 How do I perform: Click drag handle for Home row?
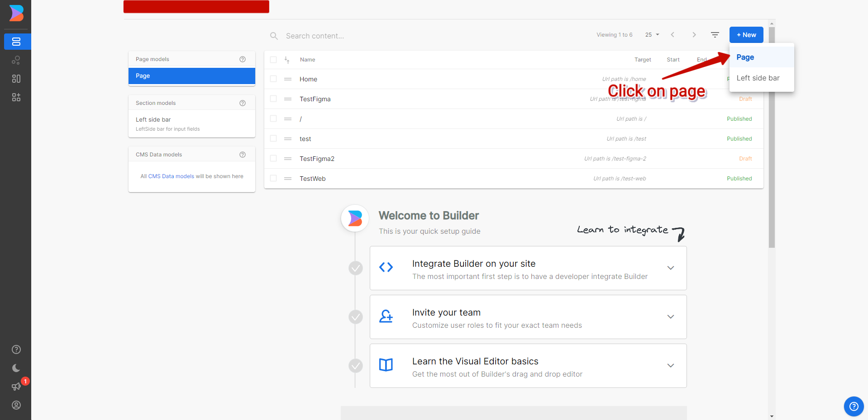(288, 79)
